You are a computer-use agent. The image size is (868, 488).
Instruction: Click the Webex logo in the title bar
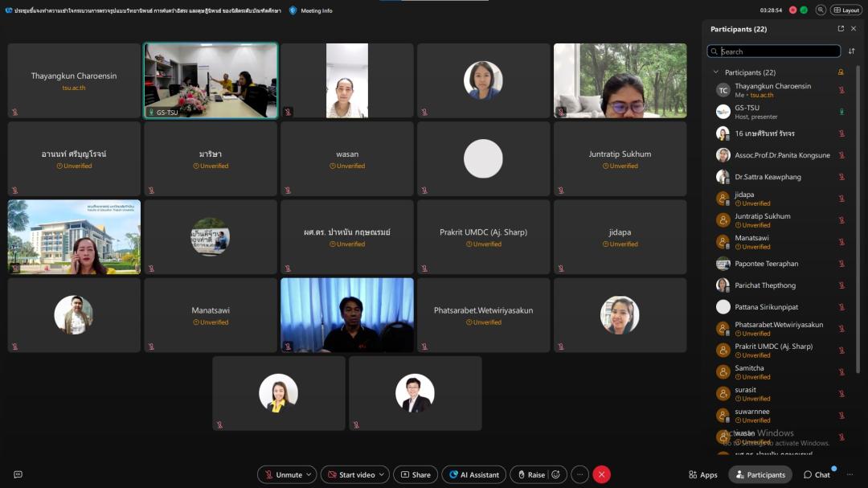[x=8, y=10]
